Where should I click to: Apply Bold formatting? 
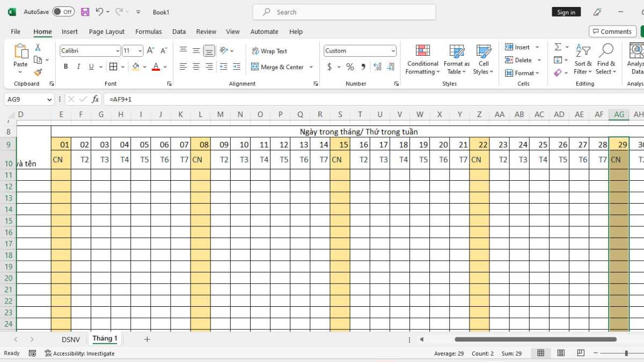(65, 67)
